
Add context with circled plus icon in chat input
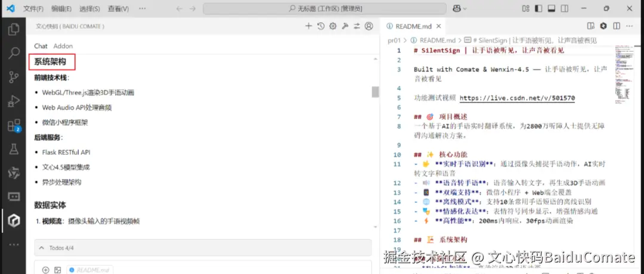(x=45, y=270)
